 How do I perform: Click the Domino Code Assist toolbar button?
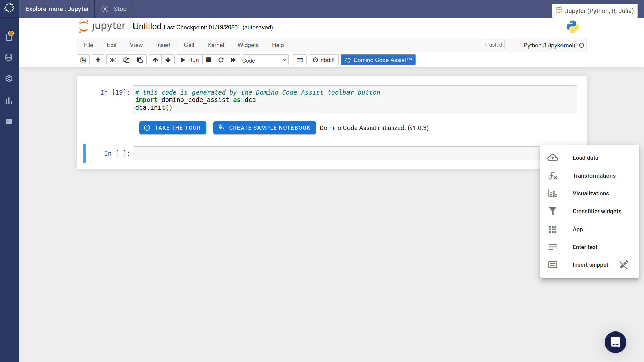coord(378,60)
